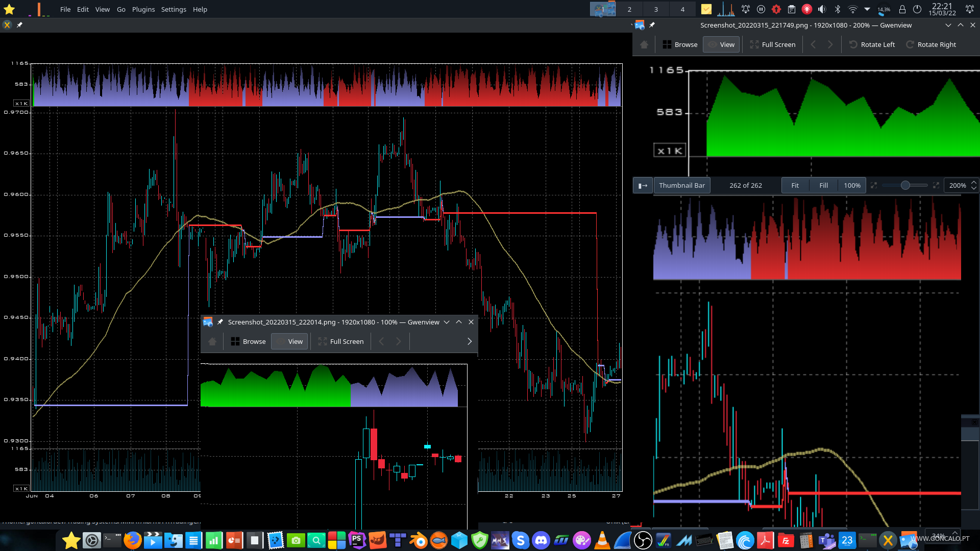The width and height of the screenshot is (980, 551).
Task: Click Rotate Right in Gwenview toolbar
Action: (931, 44)
